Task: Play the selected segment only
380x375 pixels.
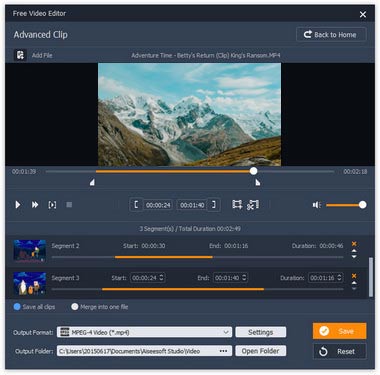Action: point(52,205)
